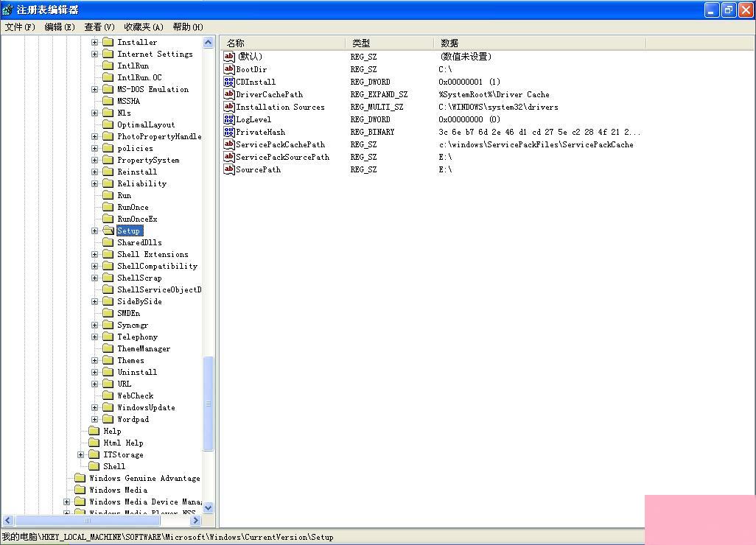Expand the WindowsUpdate key
Image resolution: width=756 pixels, height=545 pixels.
point(94,407)
